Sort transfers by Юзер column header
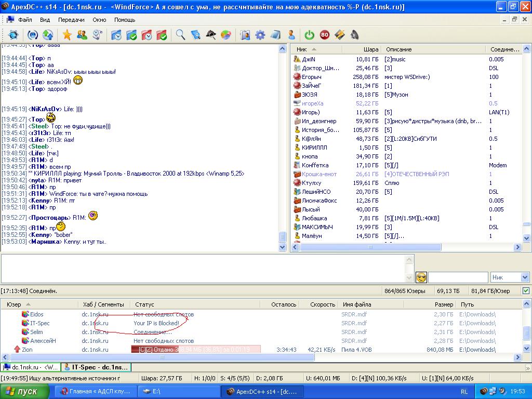 (15, 304)
